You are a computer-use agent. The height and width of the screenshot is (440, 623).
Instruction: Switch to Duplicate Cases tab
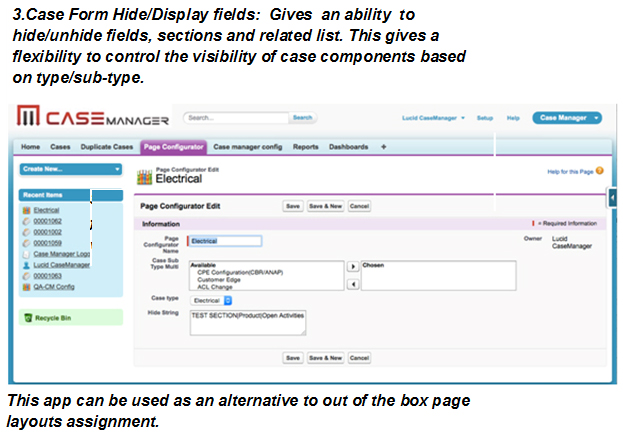point(107,147)
